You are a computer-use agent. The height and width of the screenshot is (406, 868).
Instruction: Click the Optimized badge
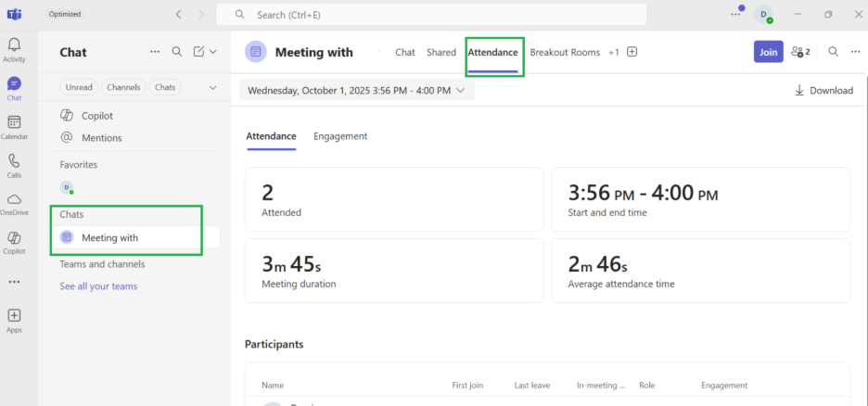[64, 15]
